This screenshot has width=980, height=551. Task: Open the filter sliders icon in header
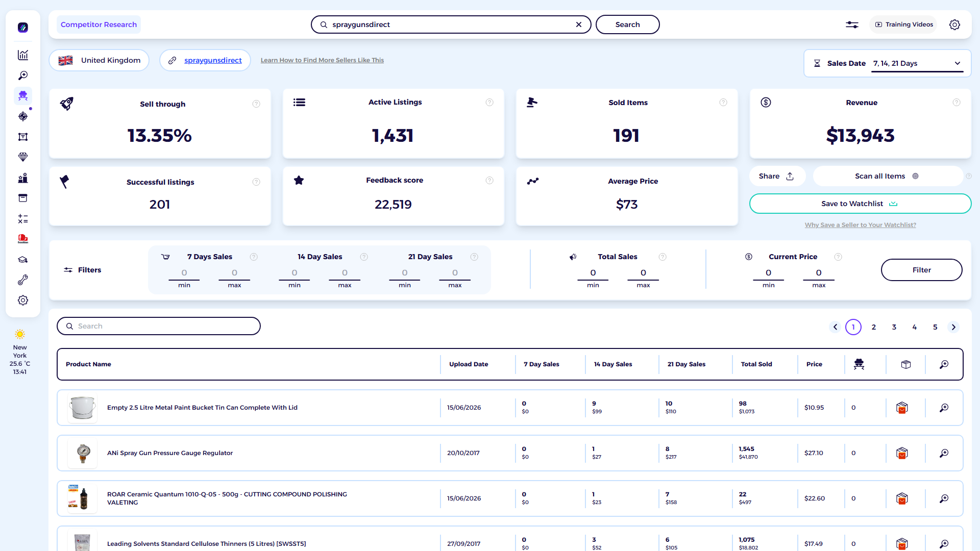click(852, 24)
